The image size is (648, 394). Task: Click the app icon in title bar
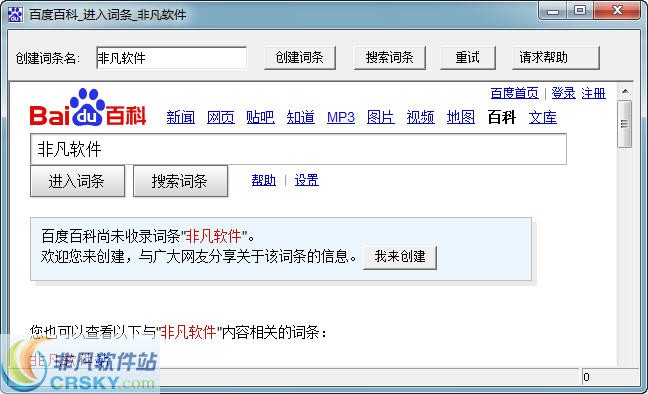point(15,14)
